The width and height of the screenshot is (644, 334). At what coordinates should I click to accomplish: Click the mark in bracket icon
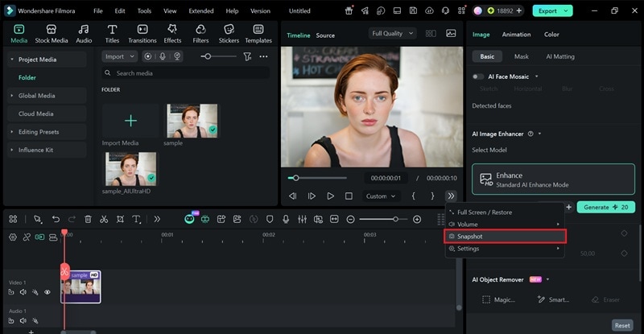pyautogui.click(x=413, y=196)
